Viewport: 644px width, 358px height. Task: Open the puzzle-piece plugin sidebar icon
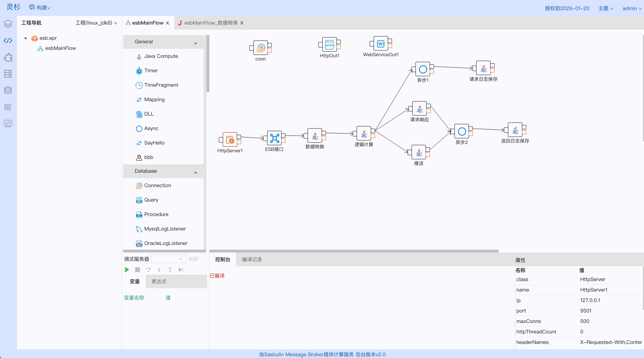[8, 57]
